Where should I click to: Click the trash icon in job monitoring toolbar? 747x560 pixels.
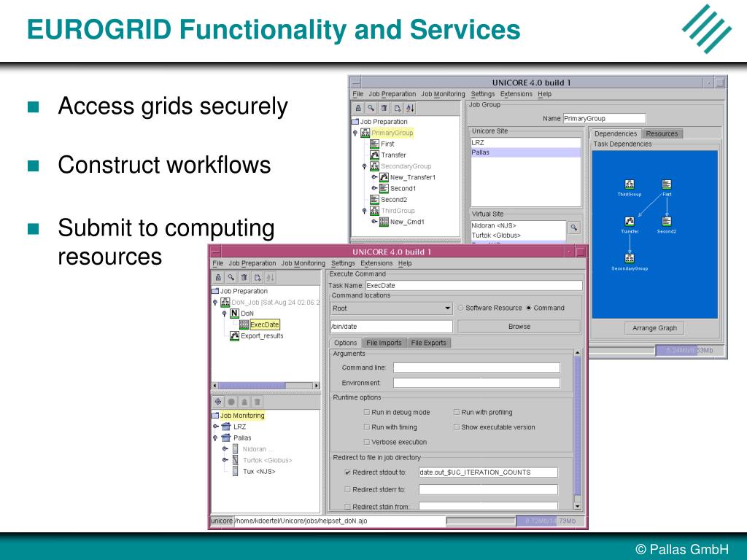pos(258,402)
